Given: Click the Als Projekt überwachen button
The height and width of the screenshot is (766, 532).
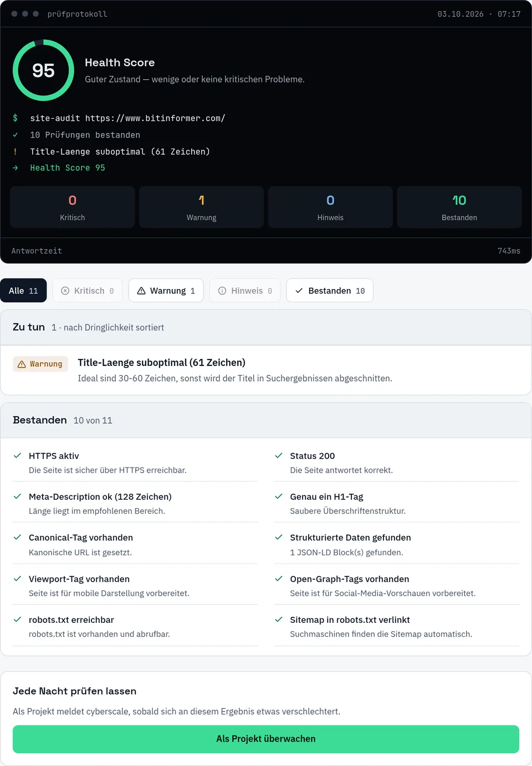Looking at the screenshot, I should pos(266,739).
